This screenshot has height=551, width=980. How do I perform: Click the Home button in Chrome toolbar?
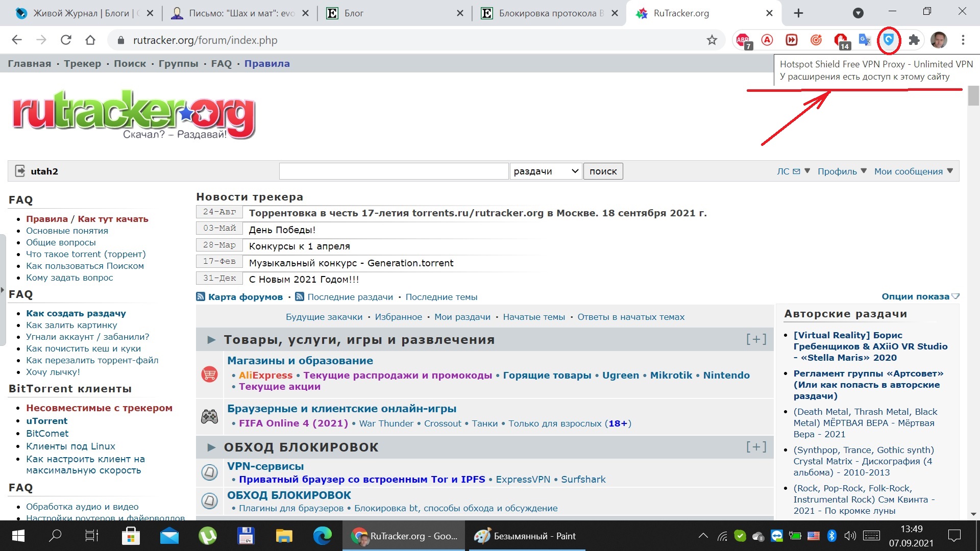pos(90,40)
